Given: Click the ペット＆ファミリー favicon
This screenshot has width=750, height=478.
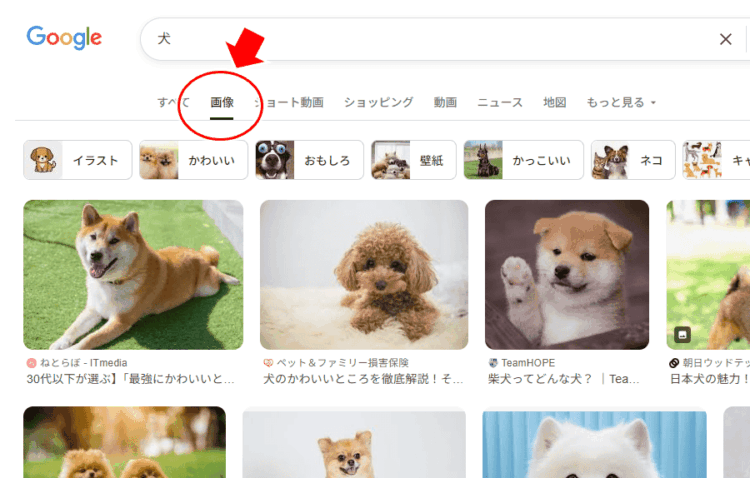Looking at the screenshot, I should point(268,363).
